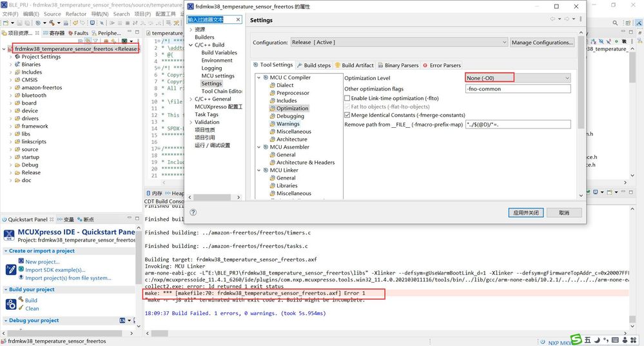This screenshot has width=644, height=346.
Task: Click the Build link in Quickstart Panel
Action: click(x=31, y=300)
